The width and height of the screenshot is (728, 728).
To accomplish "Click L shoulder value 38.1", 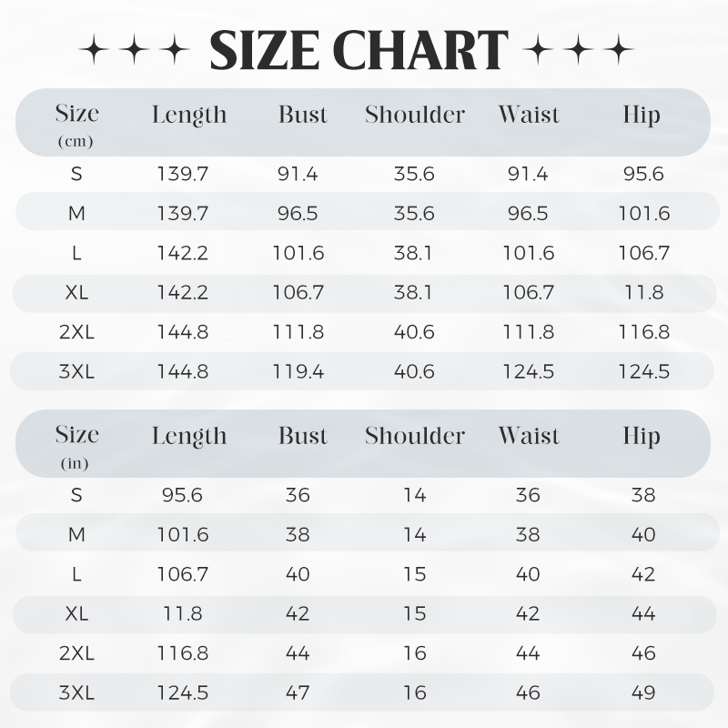I will pos(413,253).
